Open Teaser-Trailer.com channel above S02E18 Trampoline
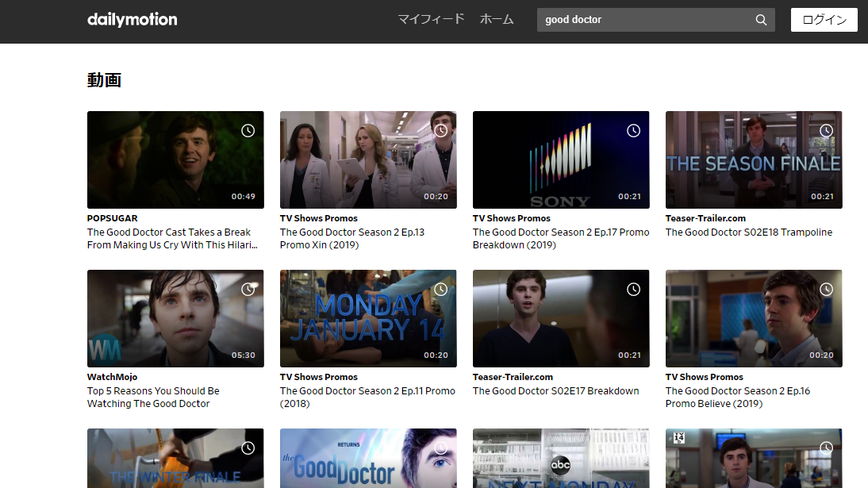868x488 pixels. pos(705,218)
